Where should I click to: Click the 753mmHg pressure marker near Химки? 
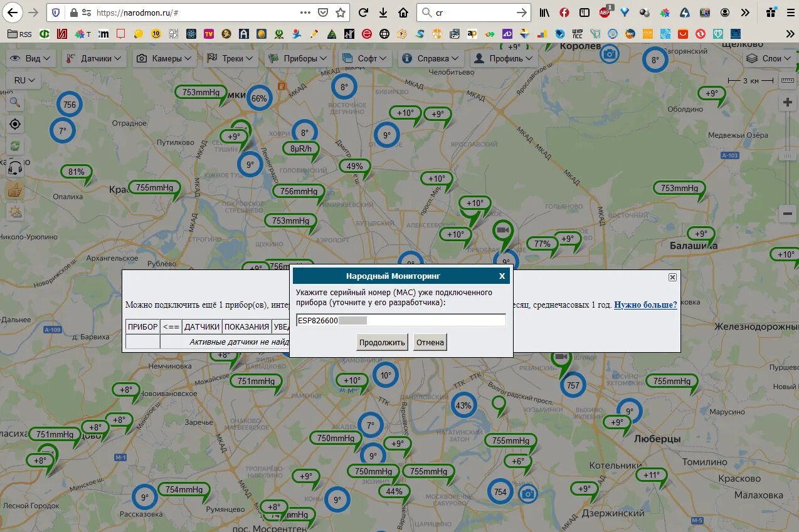(201, 92)
